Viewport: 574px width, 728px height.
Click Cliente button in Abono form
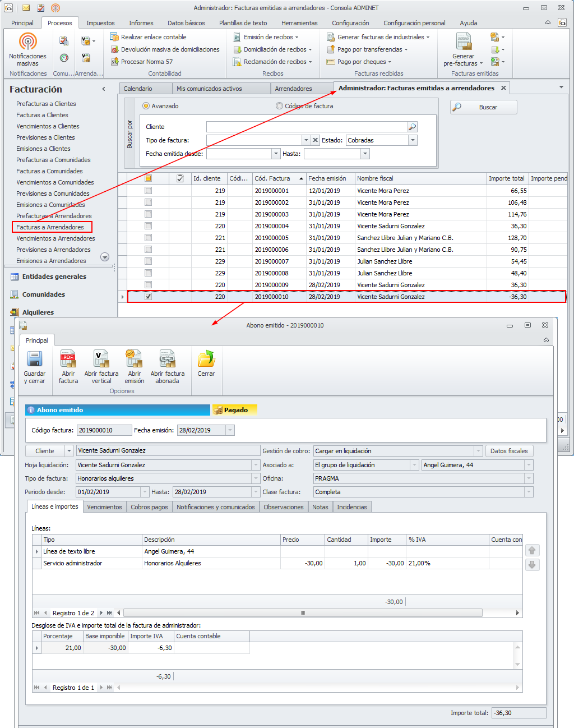(x=45, y=451)
